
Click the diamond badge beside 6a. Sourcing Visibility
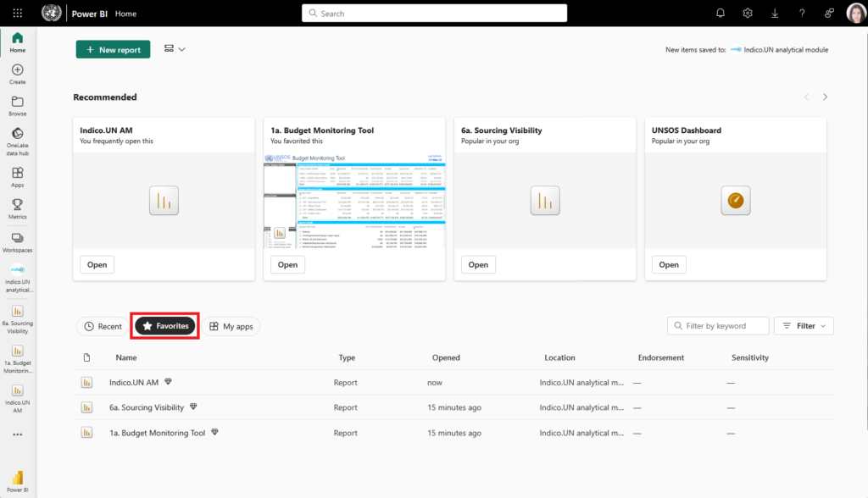pyautogui.click(x=193, y=407)
